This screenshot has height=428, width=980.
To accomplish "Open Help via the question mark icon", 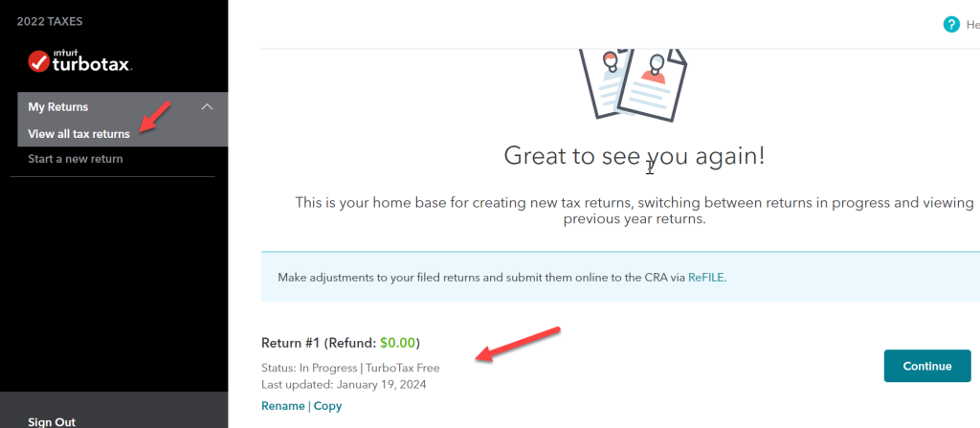I will coord(951,24).
